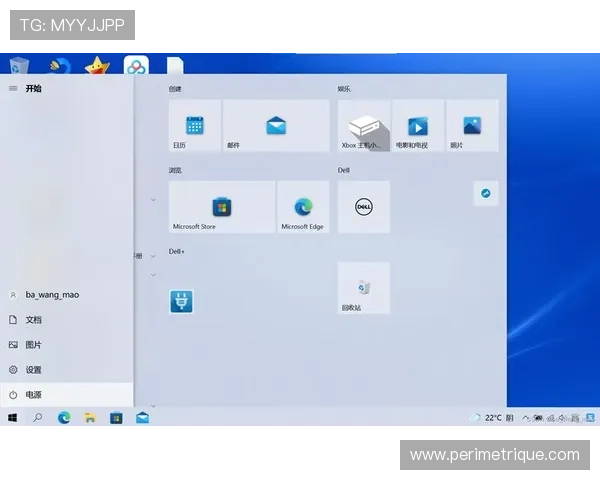The width and height of the screenshot is (600, 480).
Task: Launch the Microsoft Edge tile
Action: click(x=303, y=207)
